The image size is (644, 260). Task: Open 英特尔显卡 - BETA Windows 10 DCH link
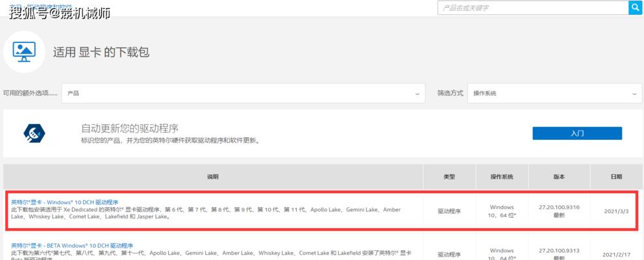tap(72, 246)
